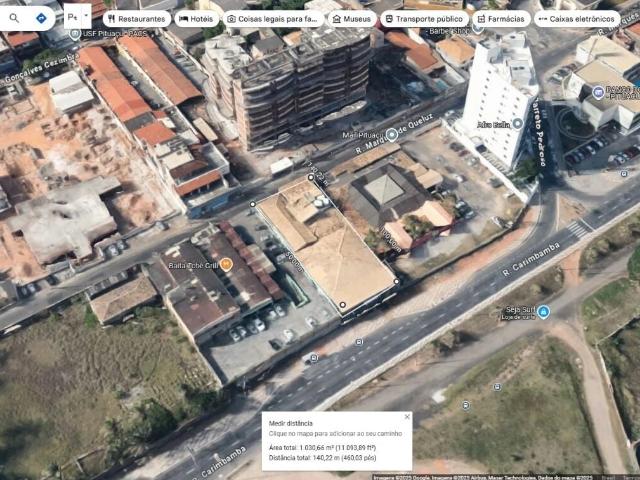Select the Caixas eletrônicos chip
The height and width of the screenshot is (480, 640).
pos(577,19)
